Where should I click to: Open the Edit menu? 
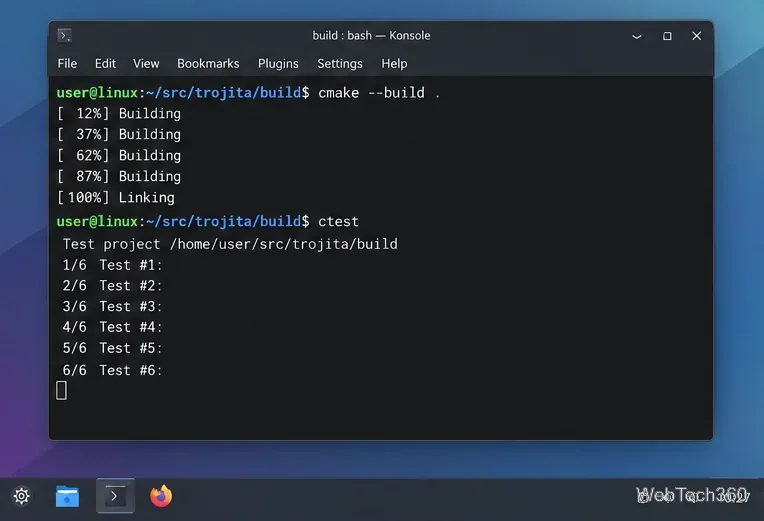click(105, 64)
